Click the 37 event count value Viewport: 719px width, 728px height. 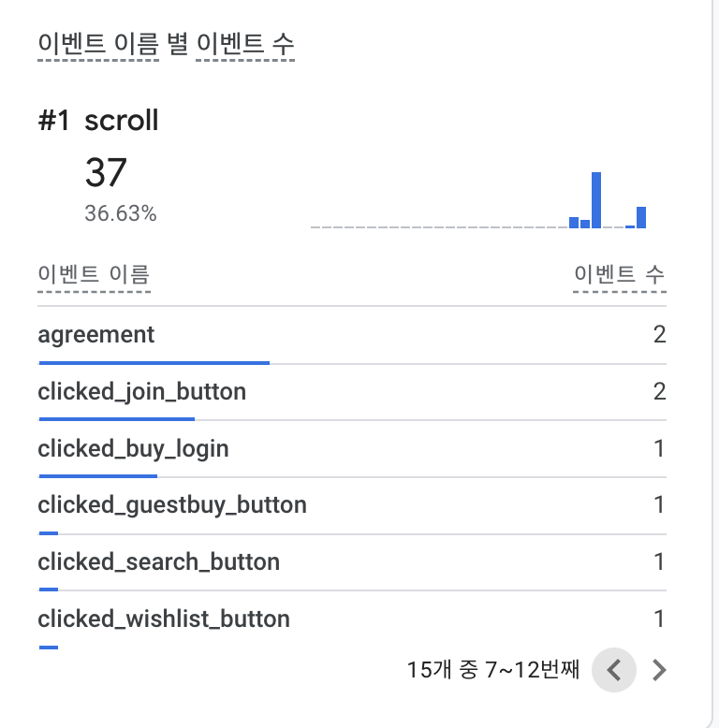tap(106, 173)
